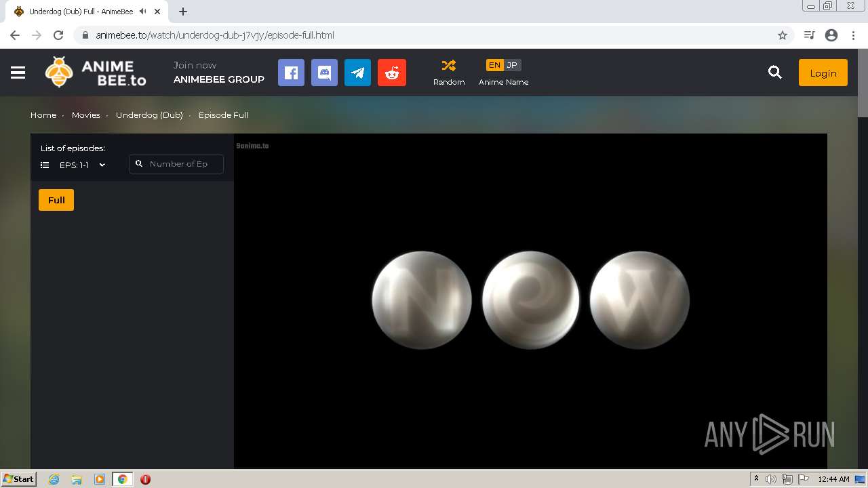Click the AnimeBee.to logo
868x488 pixels.
(x=96, y=73)
